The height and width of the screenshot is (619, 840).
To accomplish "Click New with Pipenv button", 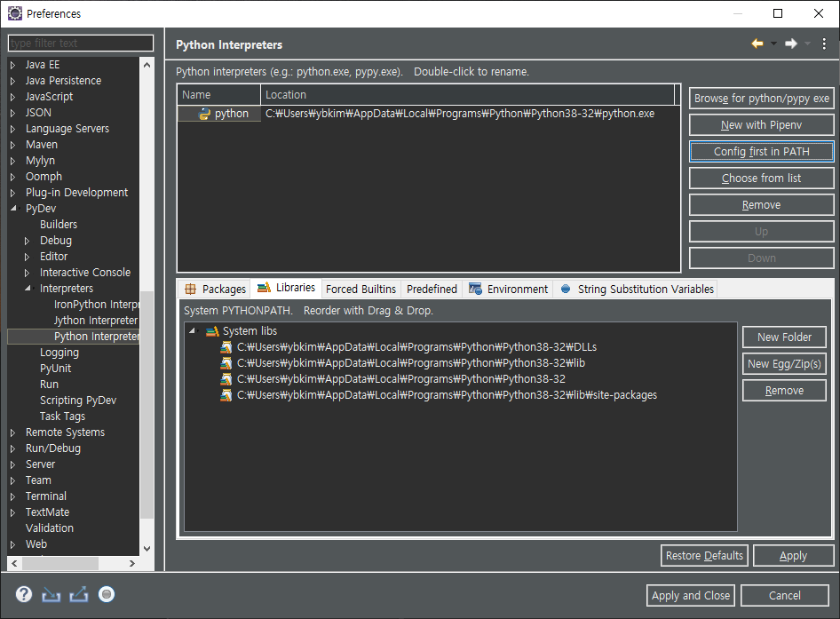I will [x=761, y=125].
